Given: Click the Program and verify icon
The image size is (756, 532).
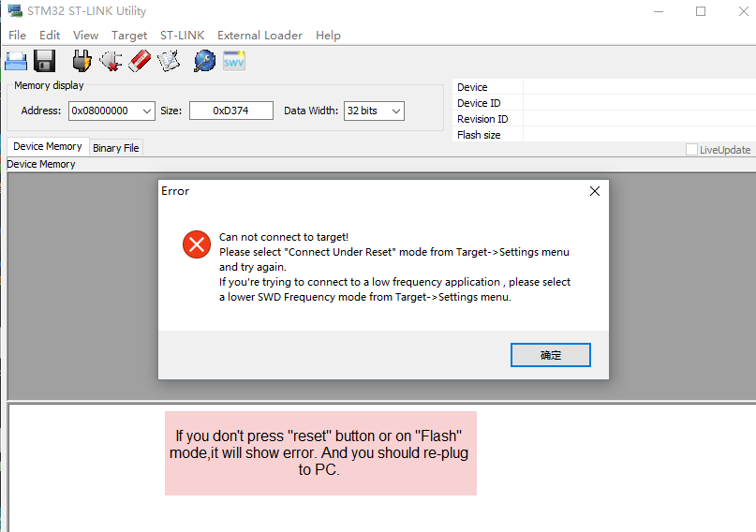Looking at the screenshot, I should [x=169, y=61].
